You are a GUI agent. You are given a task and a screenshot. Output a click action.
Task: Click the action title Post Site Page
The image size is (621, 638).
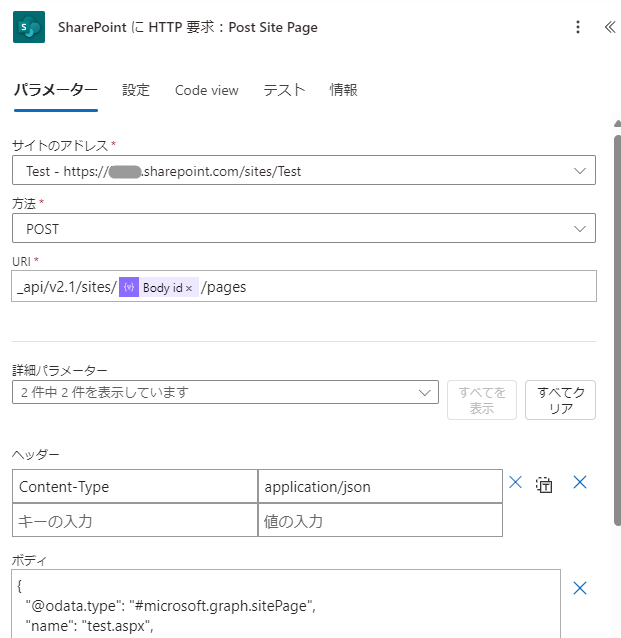[188, 27]
